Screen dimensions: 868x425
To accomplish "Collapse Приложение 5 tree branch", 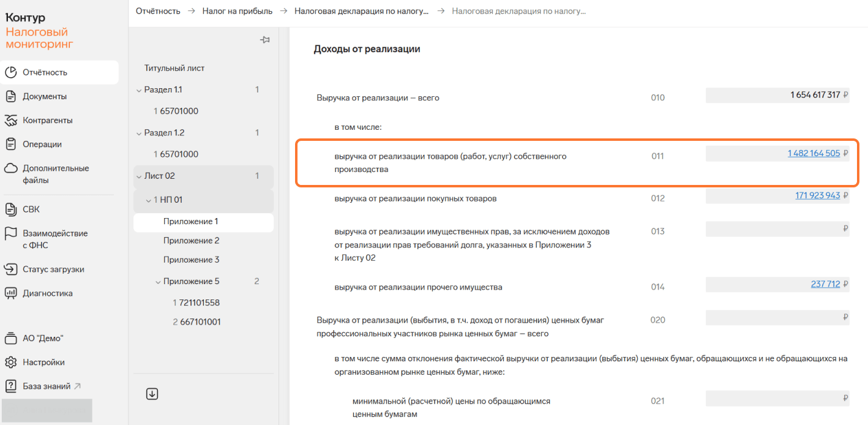I will 157,282.
